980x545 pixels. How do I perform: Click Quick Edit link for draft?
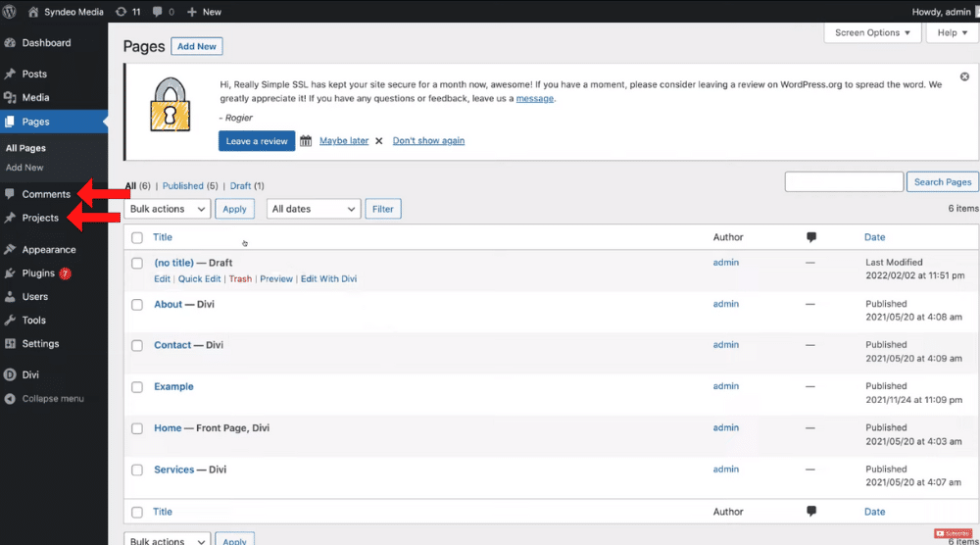pyautogui.click(x=199, y=278)
